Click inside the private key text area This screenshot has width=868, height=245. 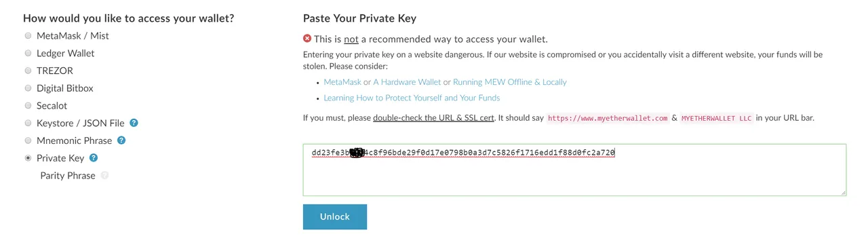coord(574,170)
